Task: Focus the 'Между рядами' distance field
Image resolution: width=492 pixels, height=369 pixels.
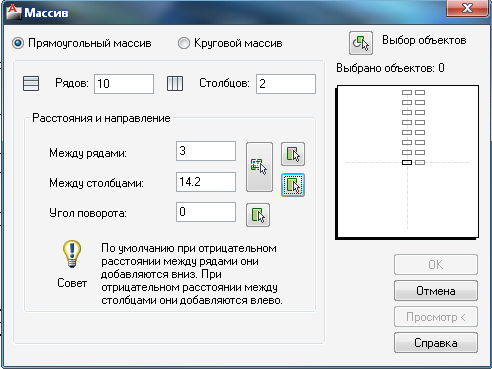Action: (206, 151)
